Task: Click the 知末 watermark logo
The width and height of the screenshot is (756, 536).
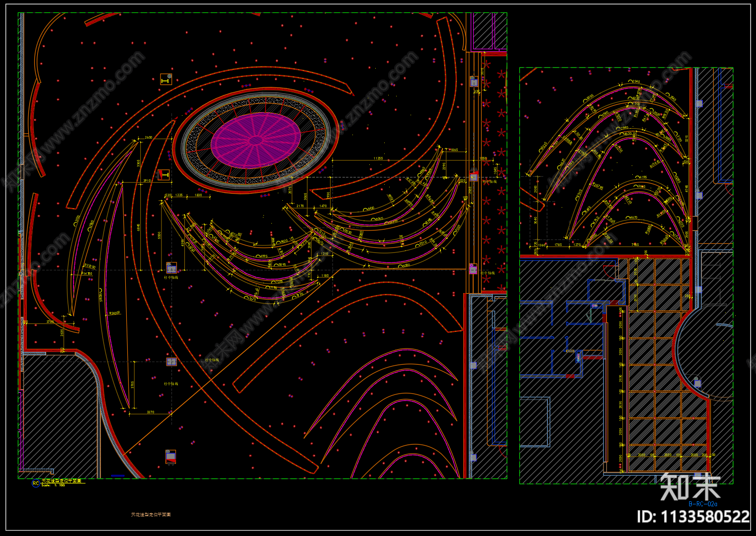Action: pyautogui.click(x=690, y=487)
